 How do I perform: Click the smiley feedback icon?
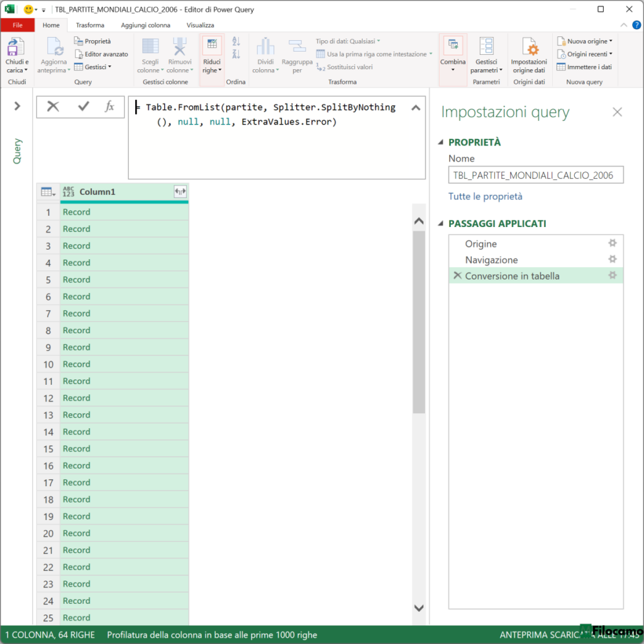click(28, 9)
